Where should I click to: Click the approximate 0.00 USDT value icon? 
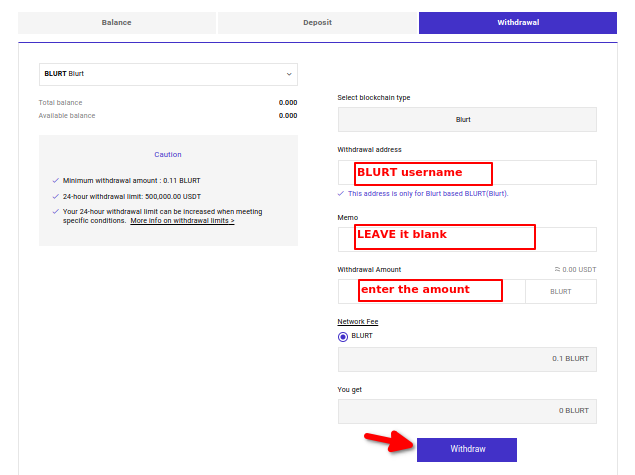(x=557, y=269)
